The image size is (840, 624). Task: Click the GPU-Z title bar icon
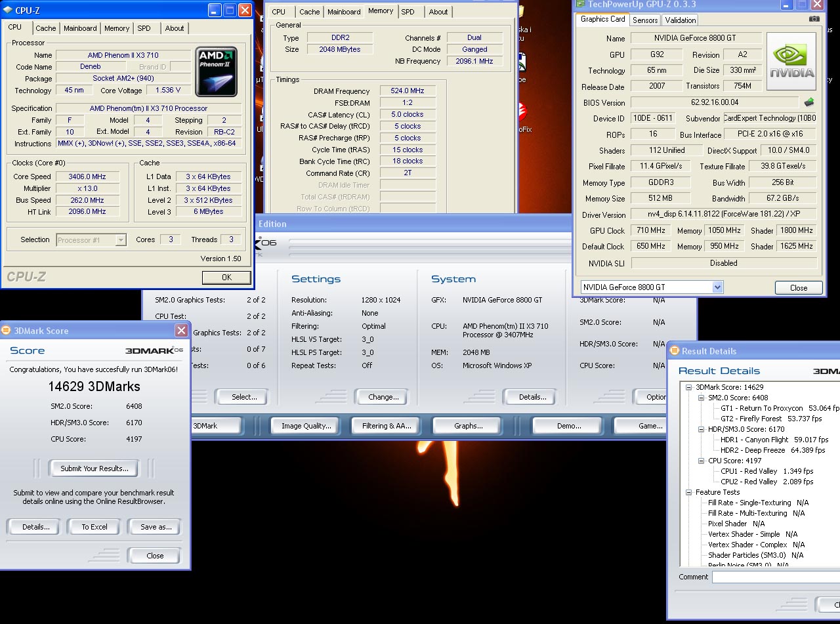[x=580, y=4]
